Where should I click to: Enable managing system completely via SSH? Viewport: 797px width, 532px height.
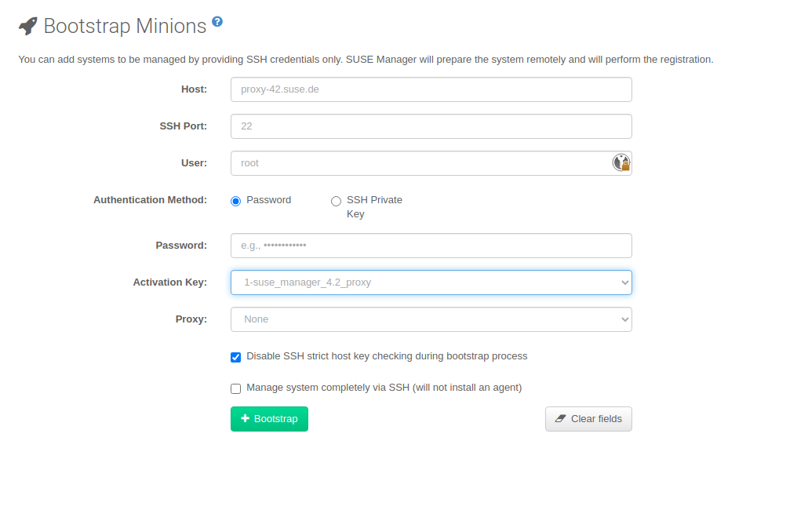235,388
